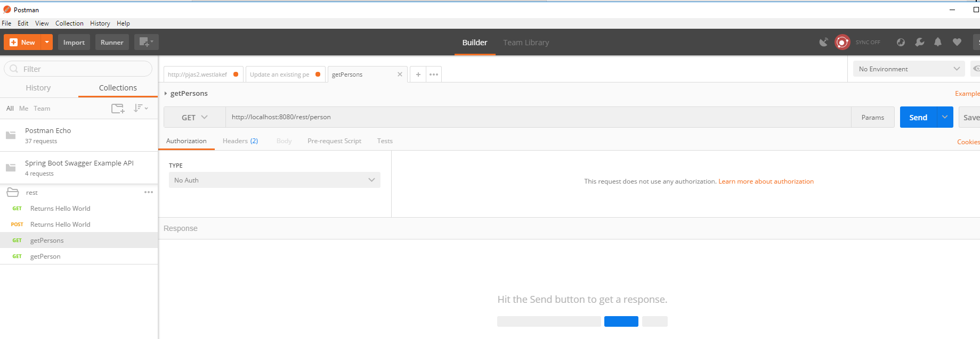Screen dimensions: 980x339
Task: Open the notifications bell icon
Action: click(x=938, y=42)
